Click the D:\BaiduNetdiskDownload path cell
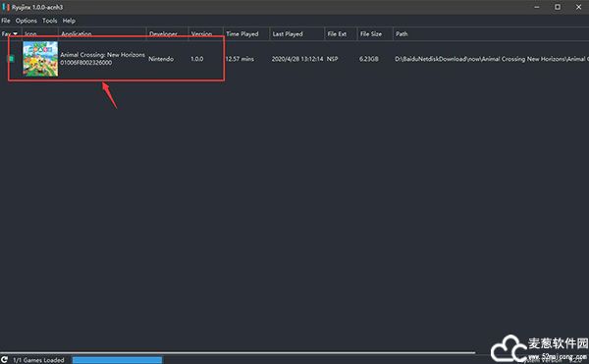Image resolution: width=589 pixels, height=364 pixels. [x=492, y=59]
